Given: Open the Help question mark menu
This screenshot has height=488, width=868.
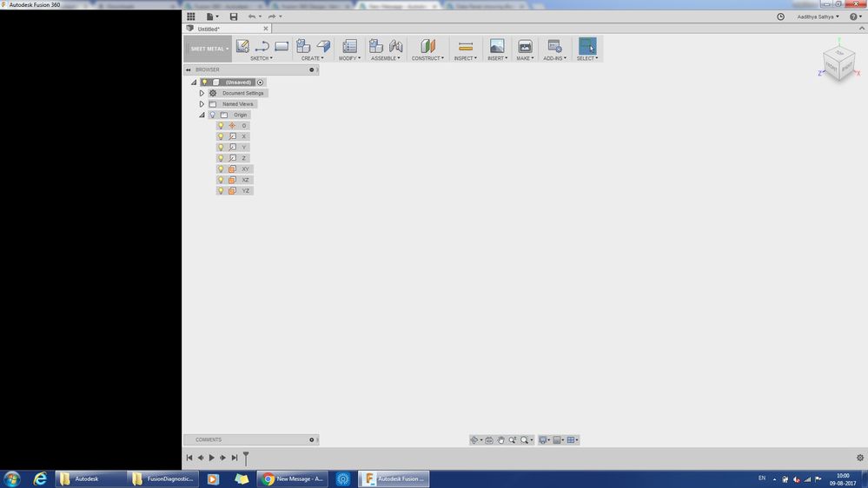Looking at the screenshot, I should [x=855, y=16].
